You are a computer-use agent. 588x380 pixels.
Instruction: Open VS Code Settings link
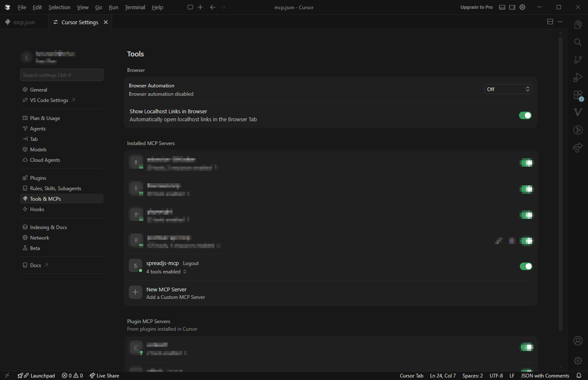pos(49,100)
